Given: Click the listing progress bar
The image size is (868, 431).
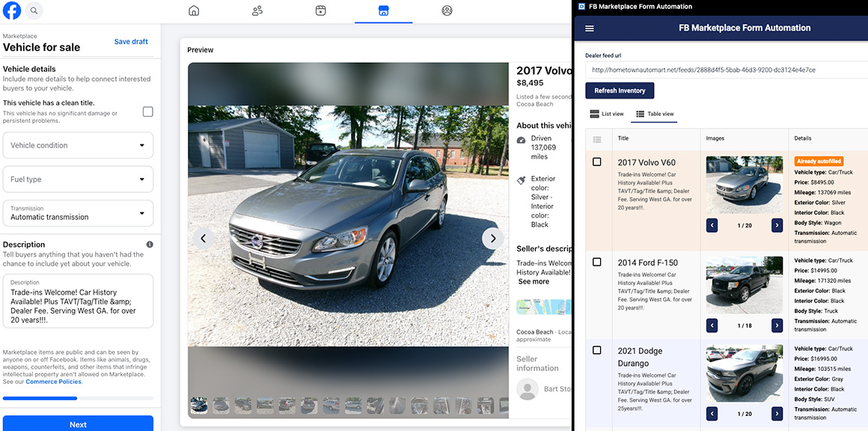Looking at the screenshot, I should tap(78, 398).
